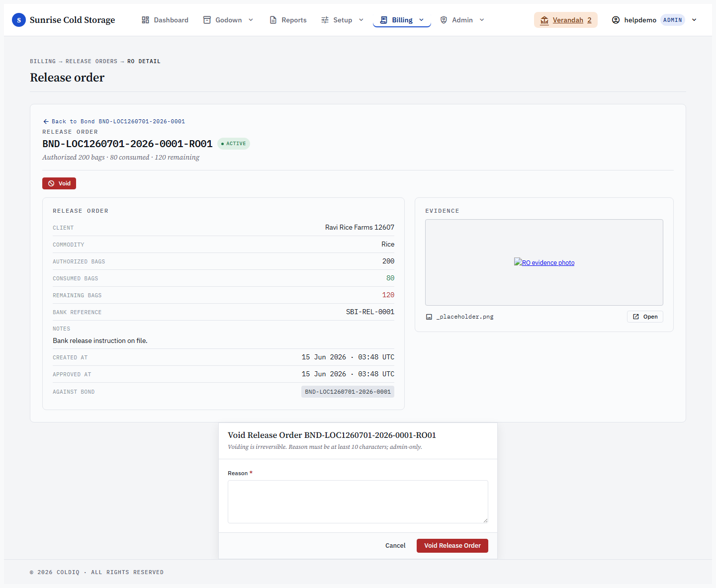Viewport: 716px width, 588px height.
Task: Click the RO number heading BND-LOC1260701-2026-0001-RO01
Action: [x=127, y=144]
